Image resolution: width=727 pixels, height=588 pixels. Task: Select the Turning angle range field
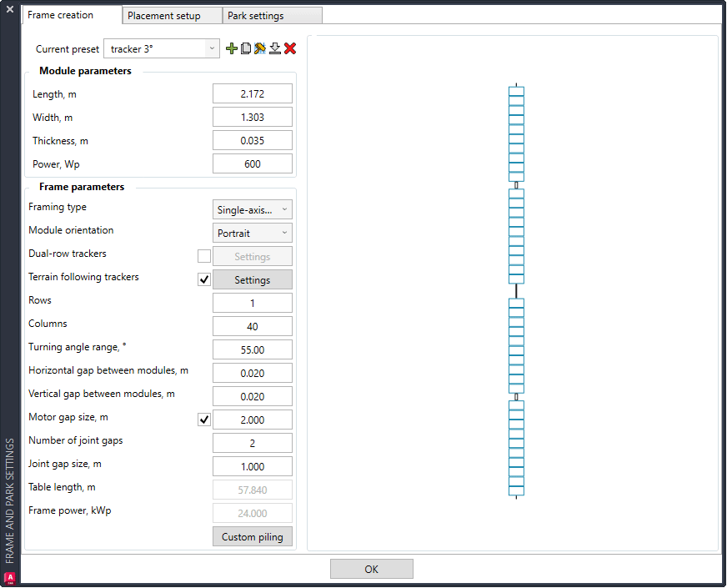pos(253,349)
